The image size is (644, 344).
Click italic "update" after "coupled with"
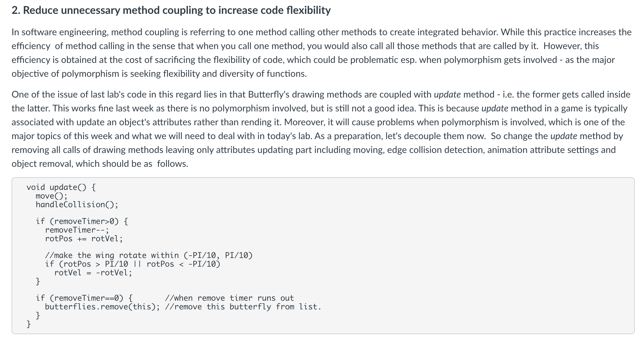(x=447, y=94)
